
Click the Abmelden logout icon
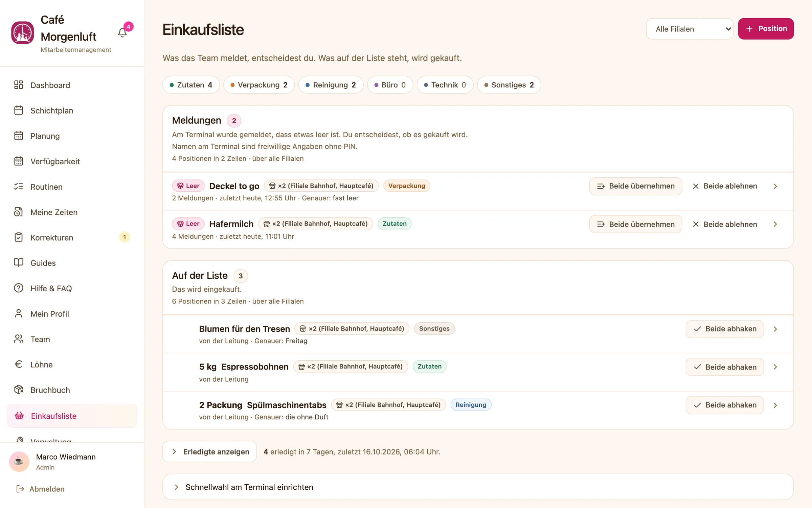coord(20,489)
